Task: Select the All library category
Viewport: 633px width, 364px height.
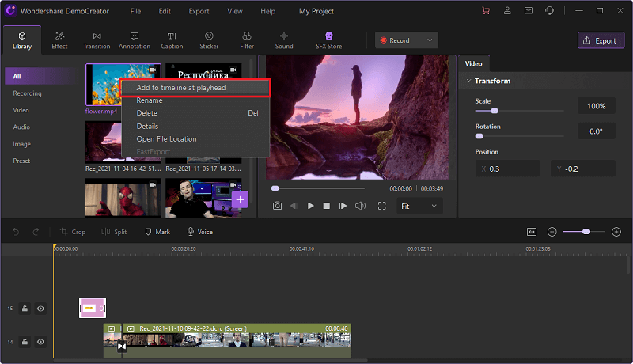Action: (x=42, y=76)
